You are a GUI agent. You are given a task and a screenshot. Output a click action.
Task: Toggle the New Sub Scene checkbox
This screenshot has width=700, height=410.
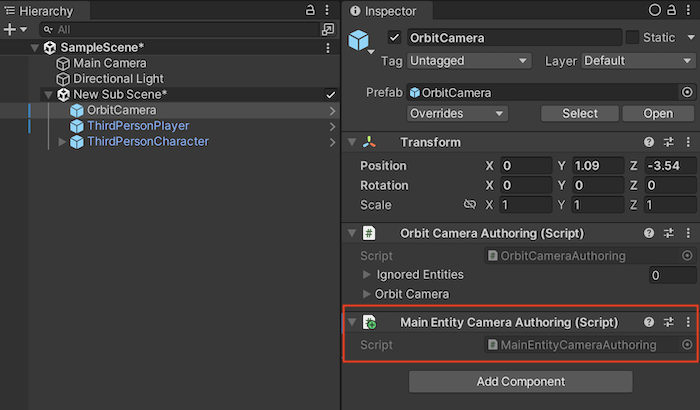(x=331, y=94)
